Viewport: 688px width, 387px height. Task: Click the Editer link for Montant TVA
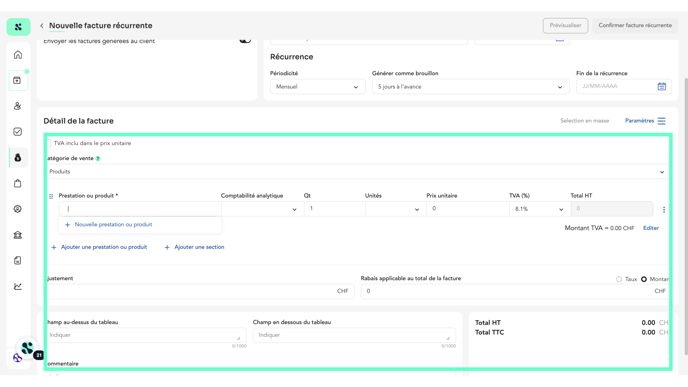651,228
